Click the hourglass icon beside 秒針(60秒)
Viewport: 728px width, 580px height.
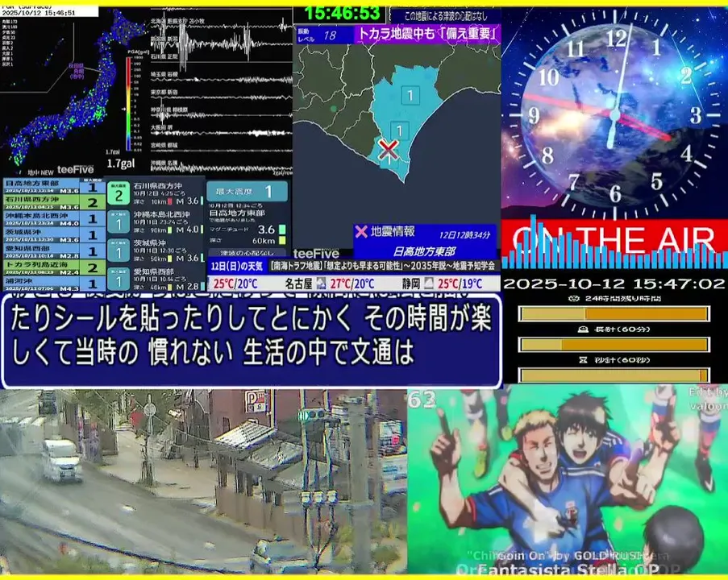point(583,359)
